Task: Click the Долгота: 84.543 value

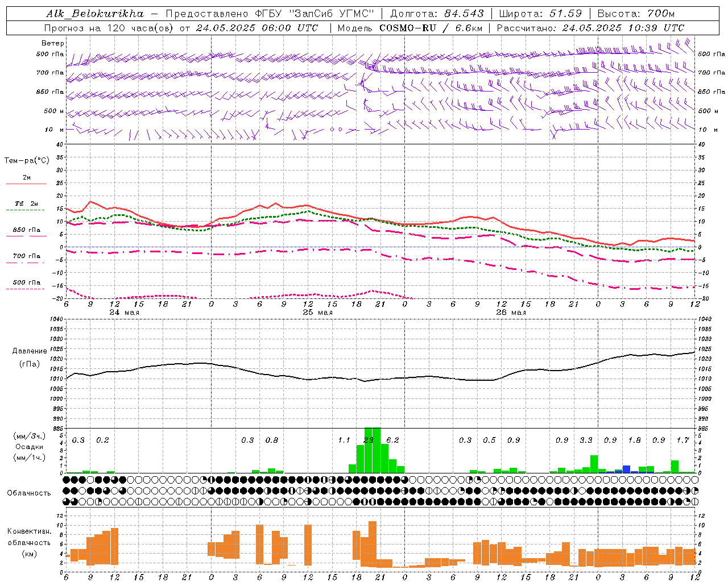Action: pos(437,14)
